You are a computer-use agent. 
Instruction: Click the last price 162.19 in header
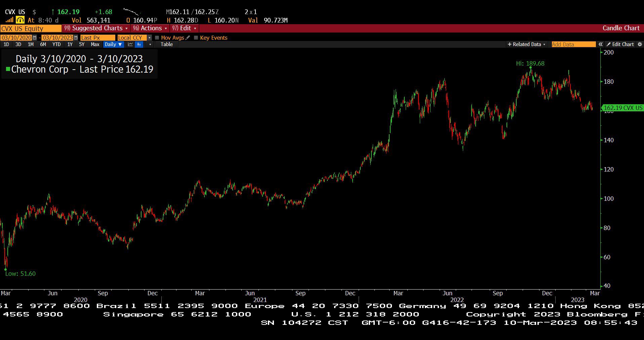click(x=68, y=12)
